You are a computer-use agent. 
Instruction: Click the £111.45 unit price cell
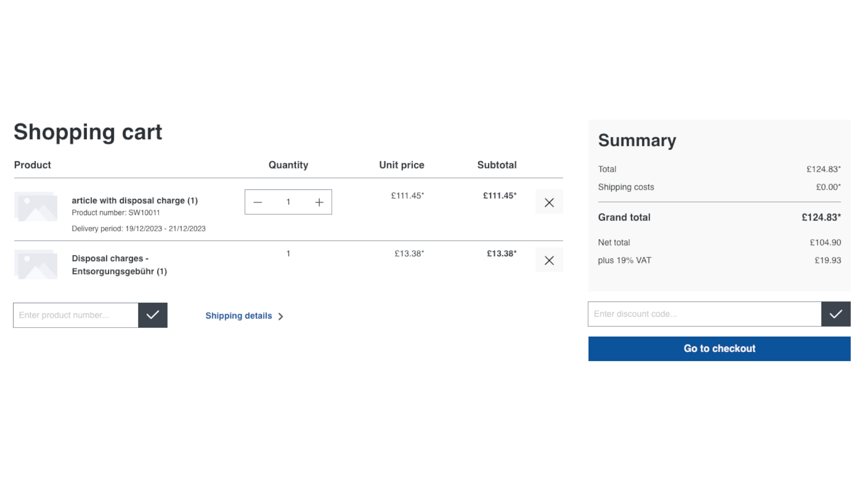[x=407, y=196]
